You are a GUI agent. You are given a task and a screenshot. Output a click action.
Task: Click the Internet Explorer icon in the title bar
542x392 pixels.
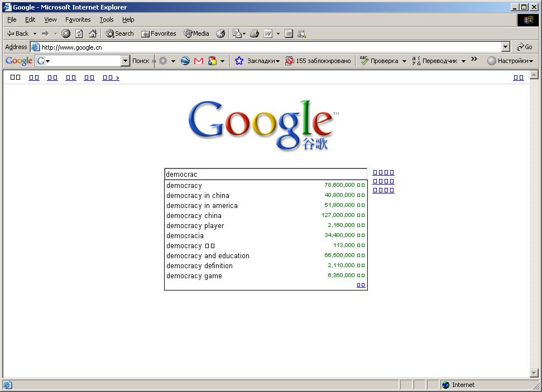tap(7, 7)
